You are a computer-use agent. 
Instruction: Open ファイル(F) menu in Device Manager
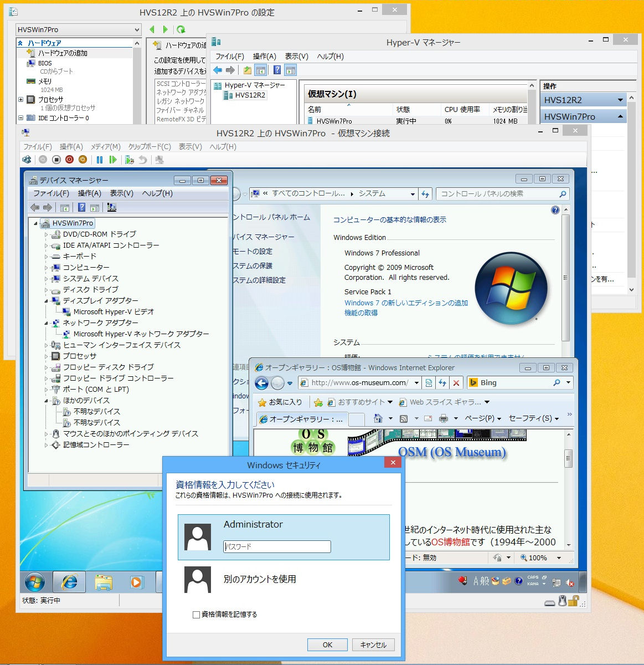click(51, 193)
